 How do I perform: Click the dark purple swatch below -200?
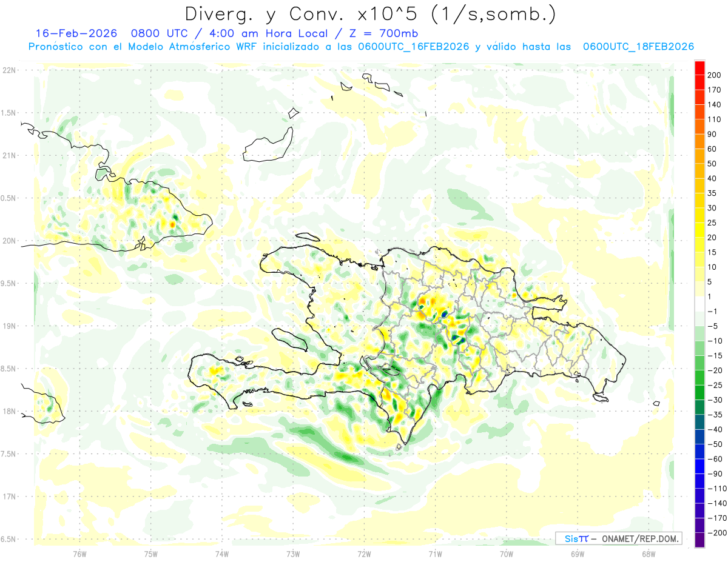point(699,540)
